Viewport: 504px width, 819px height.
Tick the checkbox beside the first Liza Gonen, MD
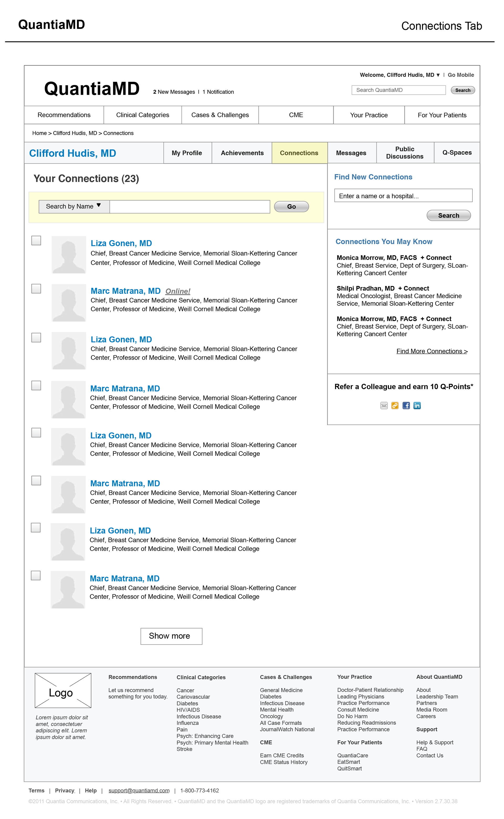[36, 240]
